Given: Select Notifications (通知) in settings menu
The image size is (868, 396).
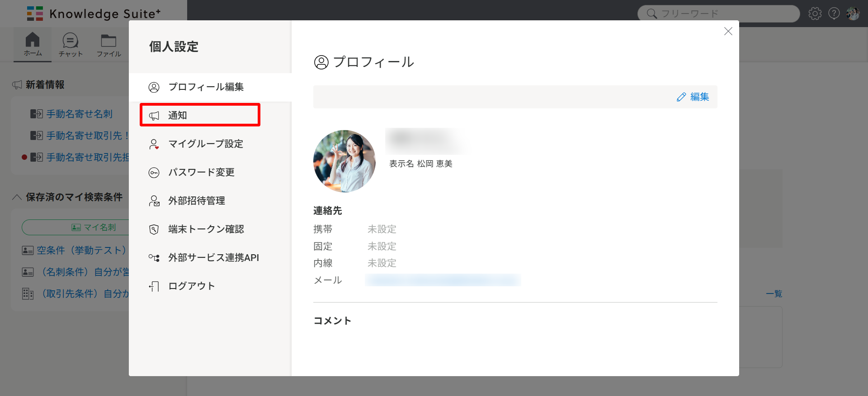Looking at the screenshot, I should [200, 115].
